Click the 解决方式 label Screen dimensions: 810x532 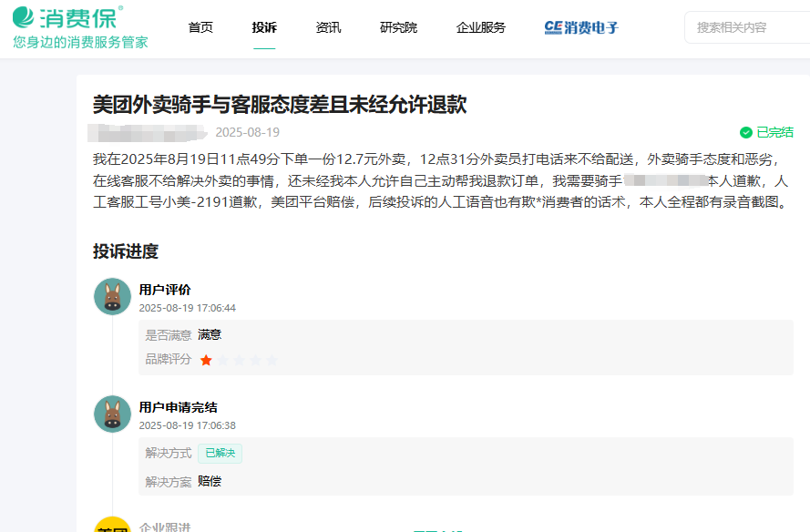pos(169,453)
